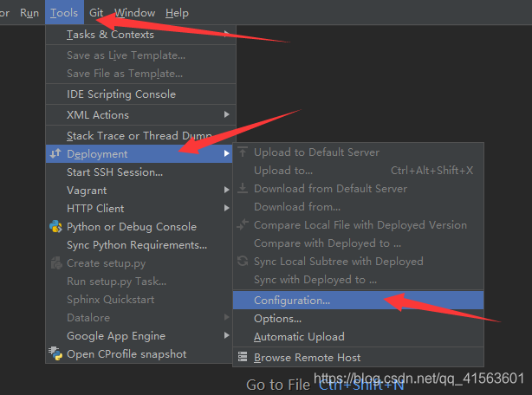Choose Save as Live Template
The image size is (532, 395).
[x=141, y=55]
